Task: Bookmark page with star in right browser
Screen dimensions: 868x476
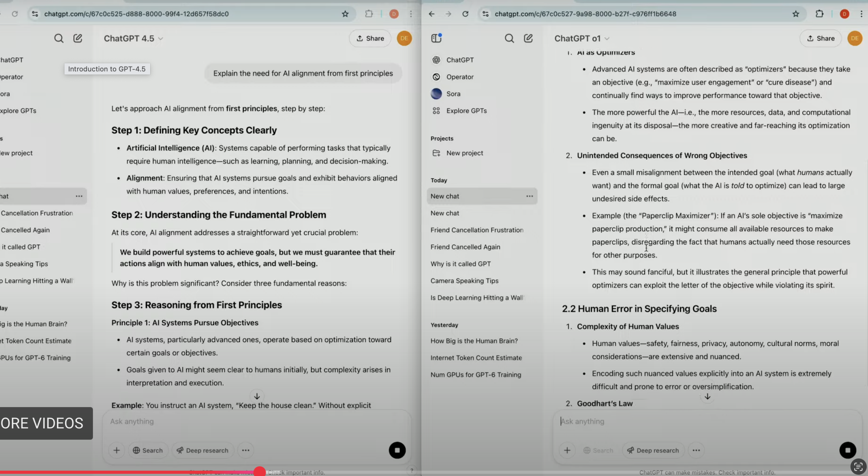Action: (795, 14)
